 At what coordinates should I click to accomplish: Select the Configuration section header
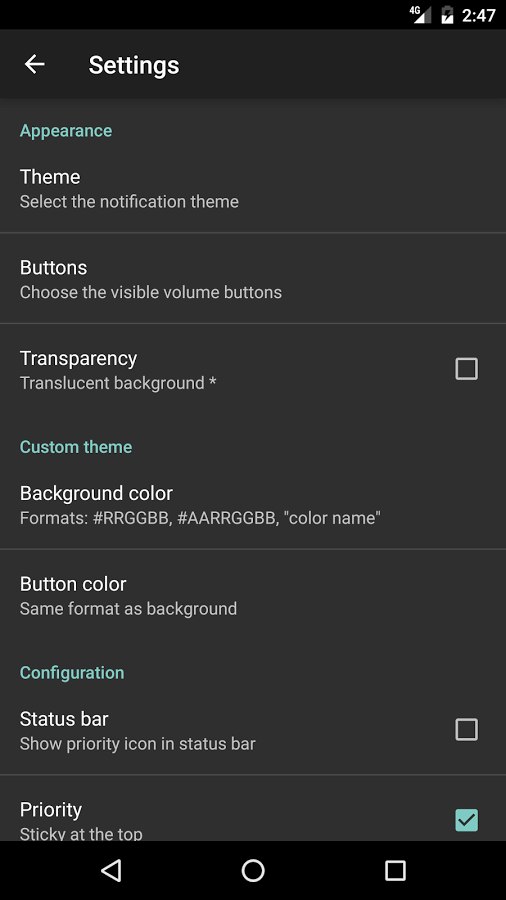click(x=72, y=673)
